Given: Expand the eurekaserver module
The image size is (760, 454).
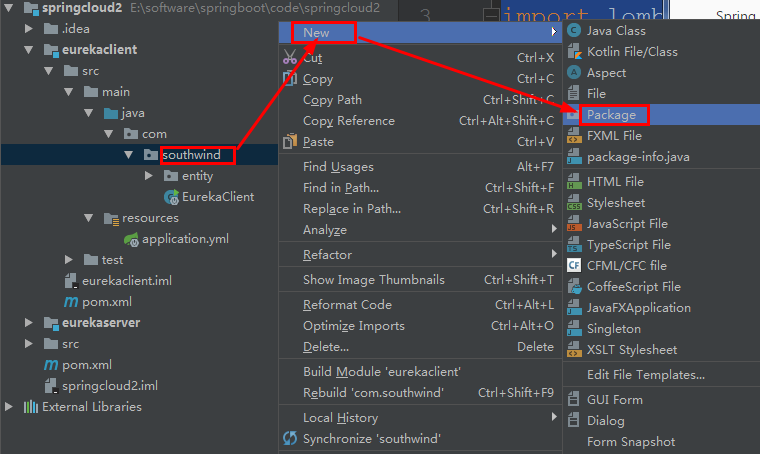Looking at the screenshot, I should tap(29, 322).
